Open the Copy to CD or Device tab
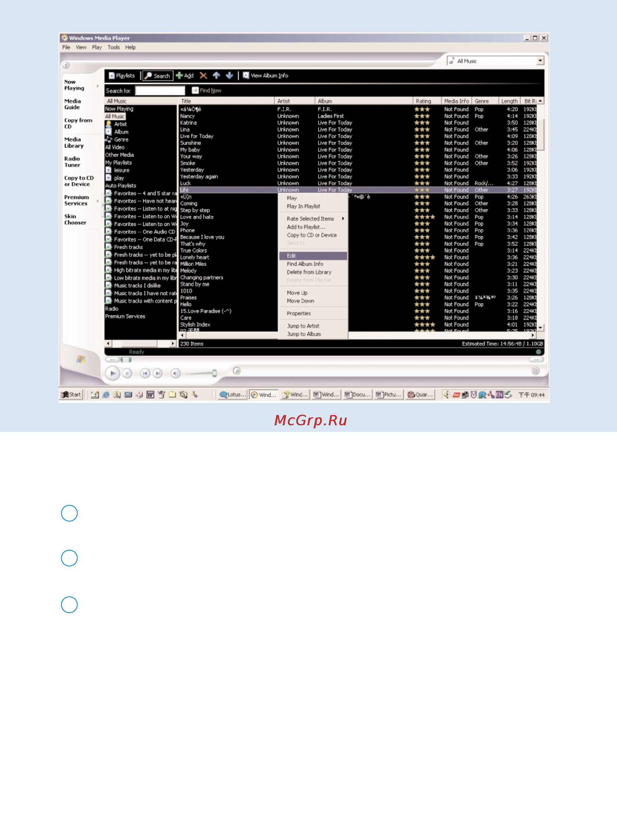Screen dimensions: 617x840 (79, 181)
